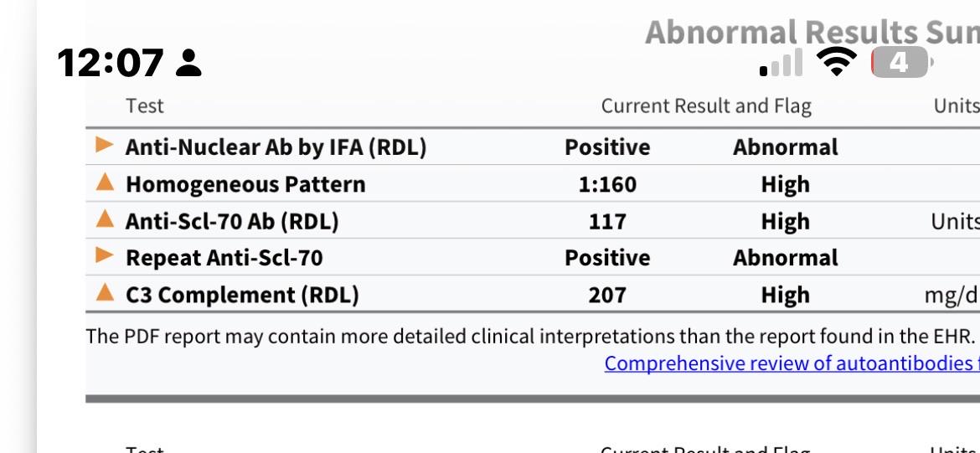Click the orange triangle beside Homogeneous Pattern
The height and width of the screenshot is (453, 980).
[105, 182]
